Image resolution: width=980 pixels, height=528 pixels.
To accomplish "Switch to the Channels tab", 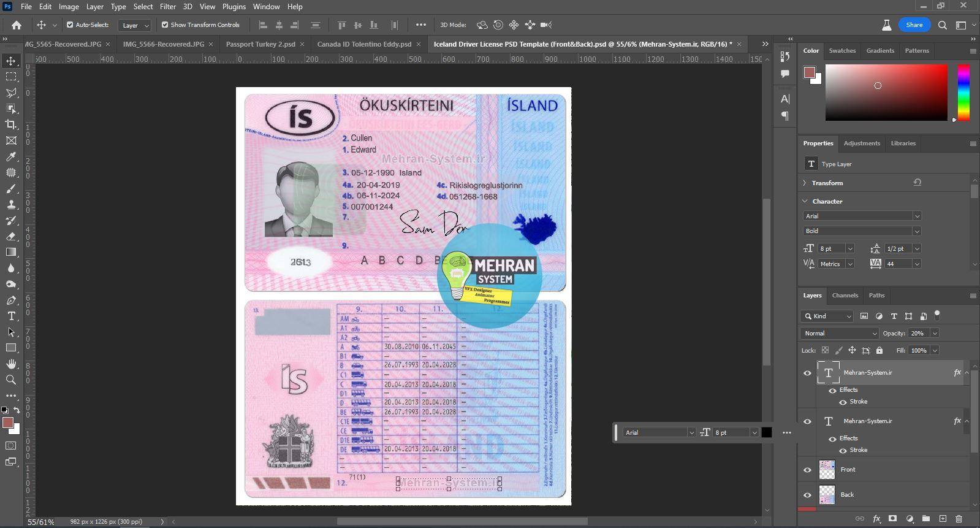I will (845, 296).
